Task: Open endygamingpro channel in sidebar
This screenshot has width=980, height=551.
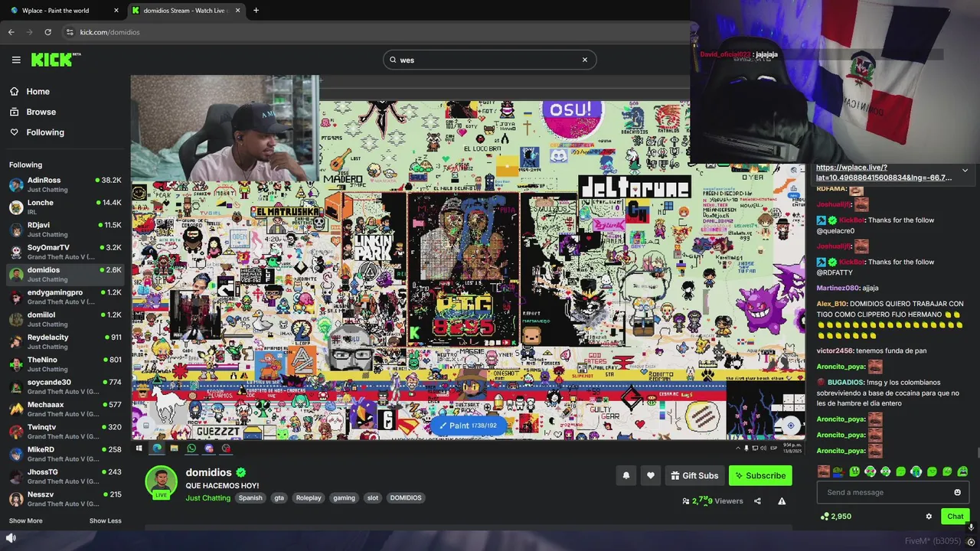Action: (65, 297)
